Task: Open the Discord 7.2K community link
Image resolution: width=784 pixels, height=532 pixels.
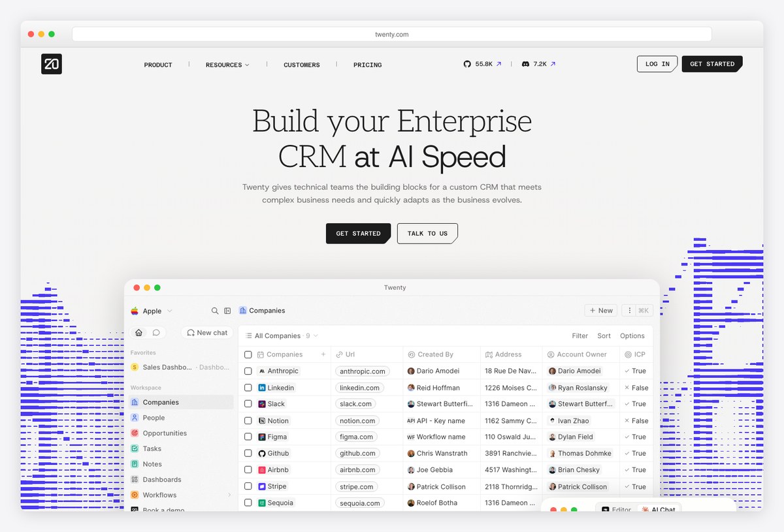Action: [x=538, y=64]
